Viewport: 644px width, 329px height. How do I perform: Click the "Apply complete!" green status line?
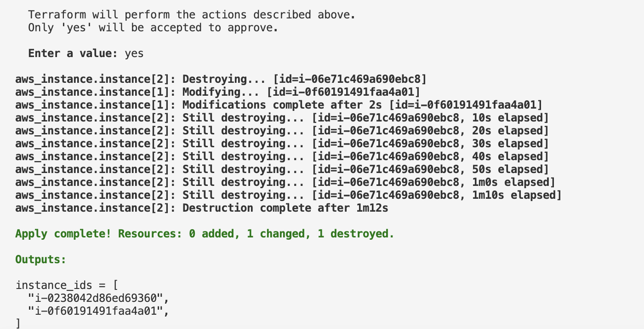[x=205, y=234]
